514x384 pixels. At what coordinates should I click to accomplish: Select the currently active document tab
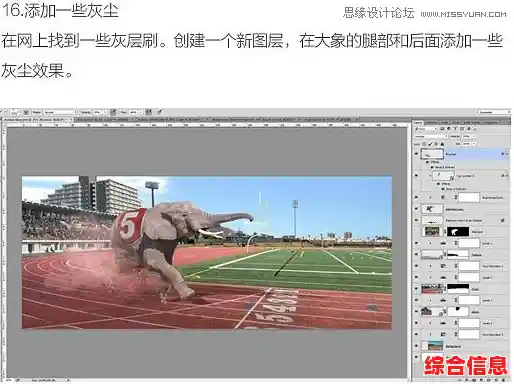tap(38, 119)
